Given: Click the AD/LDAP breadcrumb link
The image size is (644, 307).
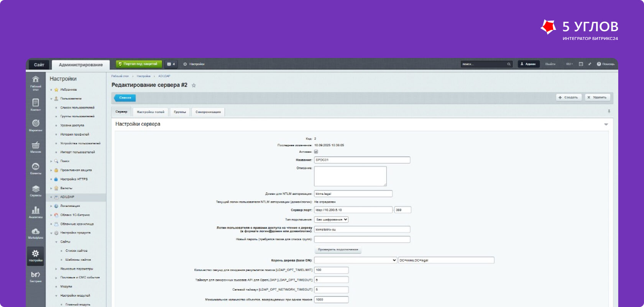Looking at the screenshot, I should [164, 76].
